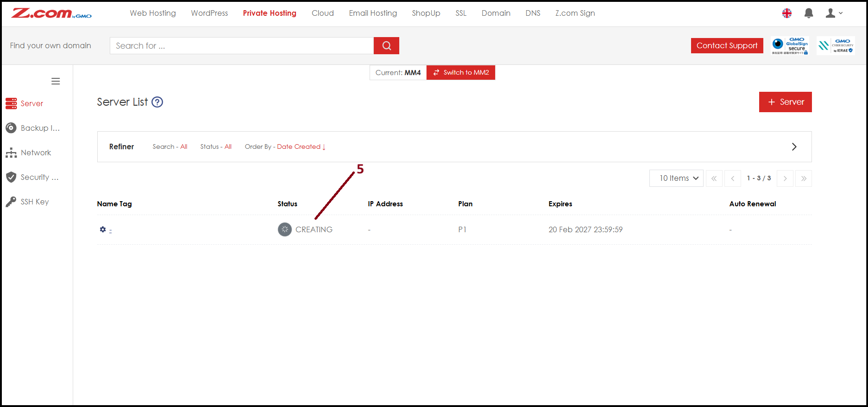Click the Status column header
The height and width of the screenshot is (407, 868).
[288, 204]
